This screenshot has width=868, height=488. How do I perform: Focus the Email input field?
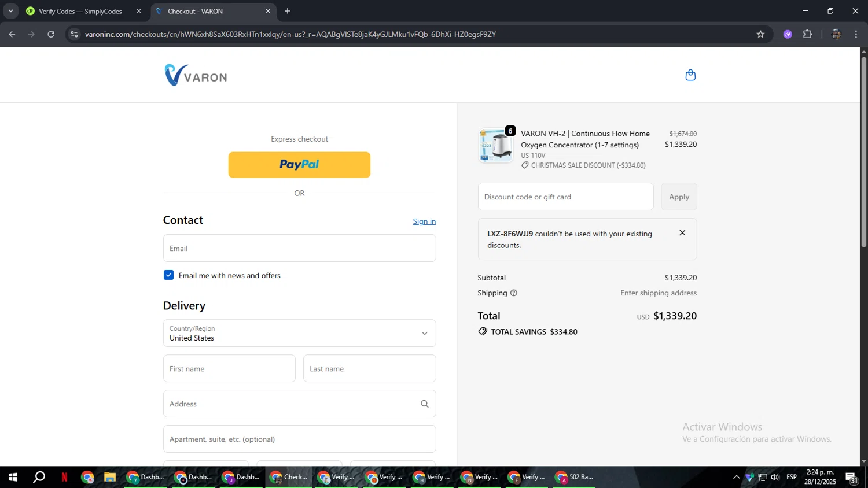click(x=299, y=248)
